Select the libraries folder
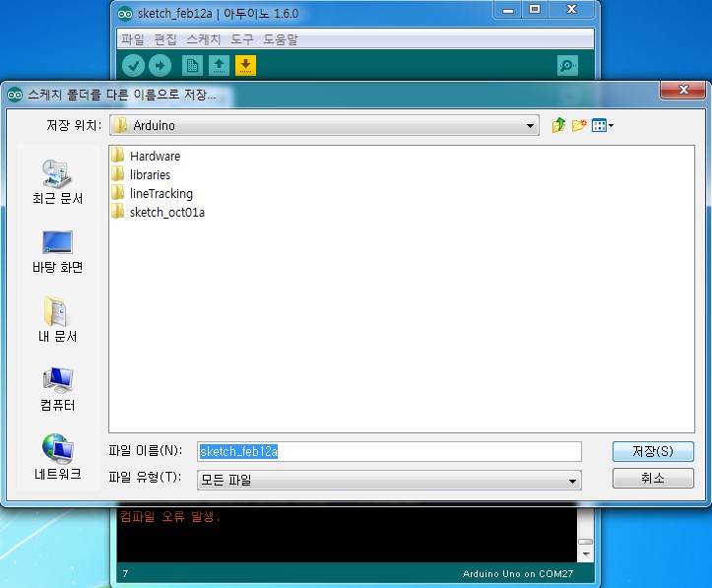The height and width of the screenshot is (588, 712). coord(141,174)
